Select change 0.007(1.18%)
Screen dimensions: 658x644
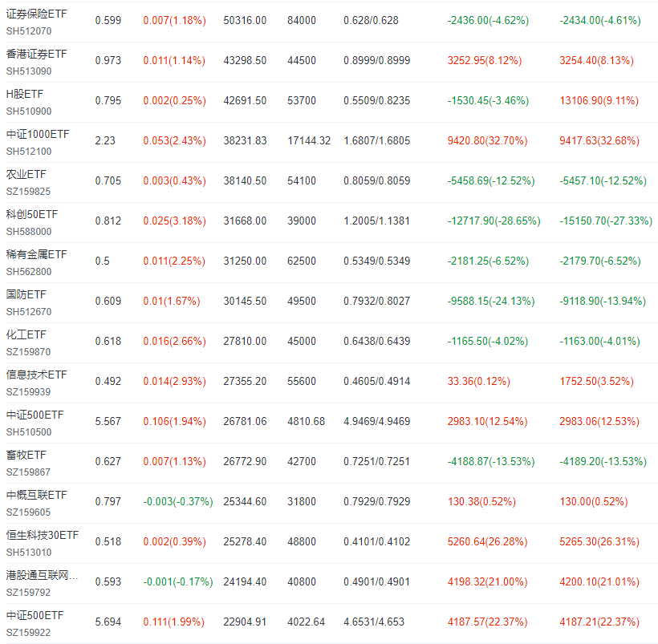[x=175, y=20]
